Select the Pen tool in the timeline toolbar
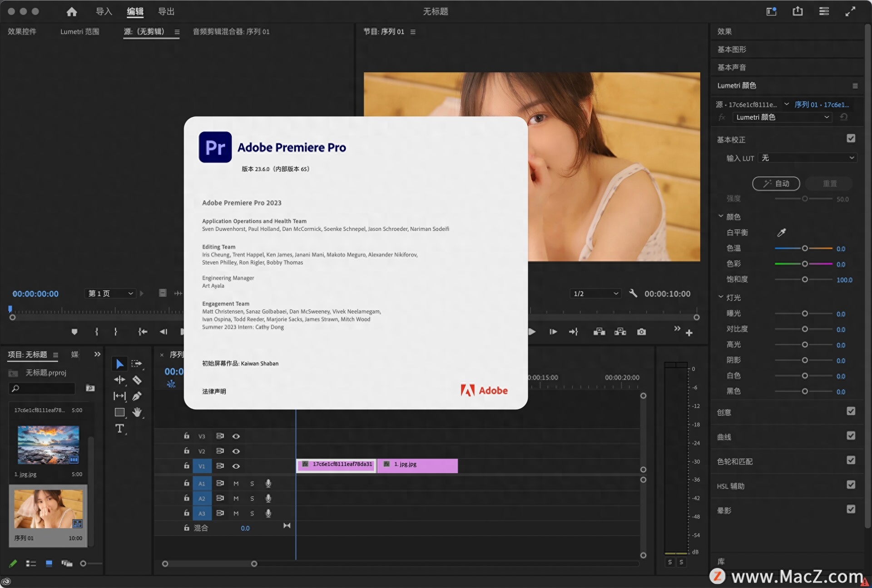 137,396
